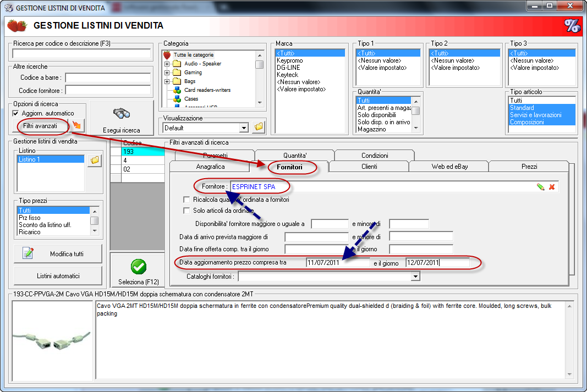The width and height of the screenshot is (587, 392).
Task: Click the Modifica tutti button
Action: click(58, 253)
